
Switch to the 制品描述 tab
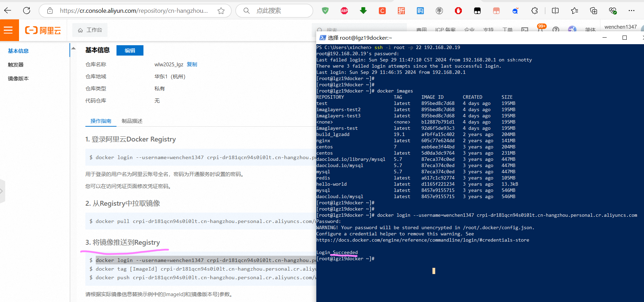point(132,121)
